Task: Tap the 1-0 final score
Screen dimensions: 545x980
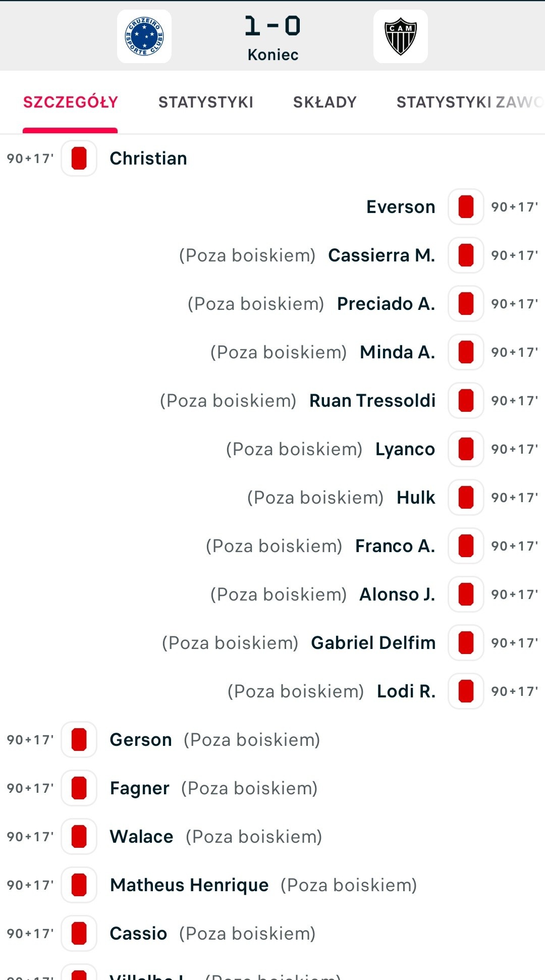Action: click(272, 26)
